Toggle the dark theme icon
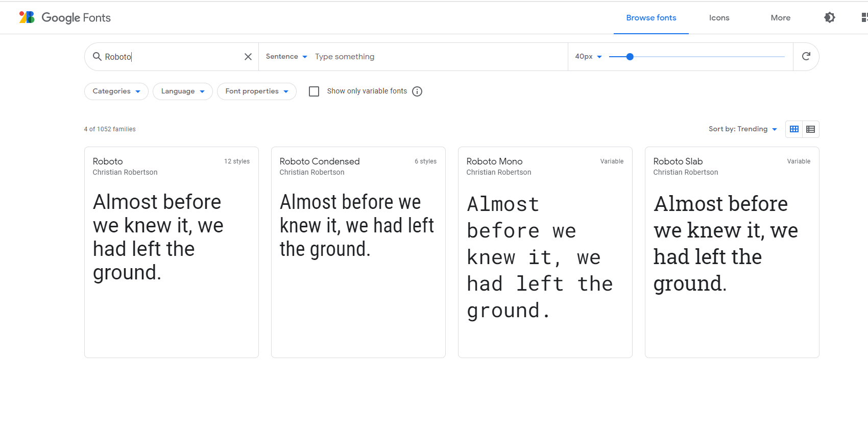Screen dimensions: 868x426 (830, 17)
